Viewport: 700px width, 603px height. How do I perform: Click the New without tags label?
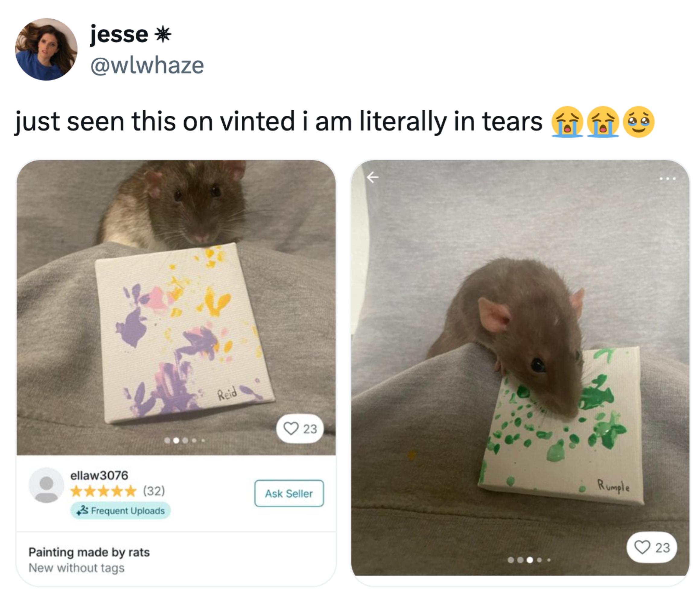point(77,568)
